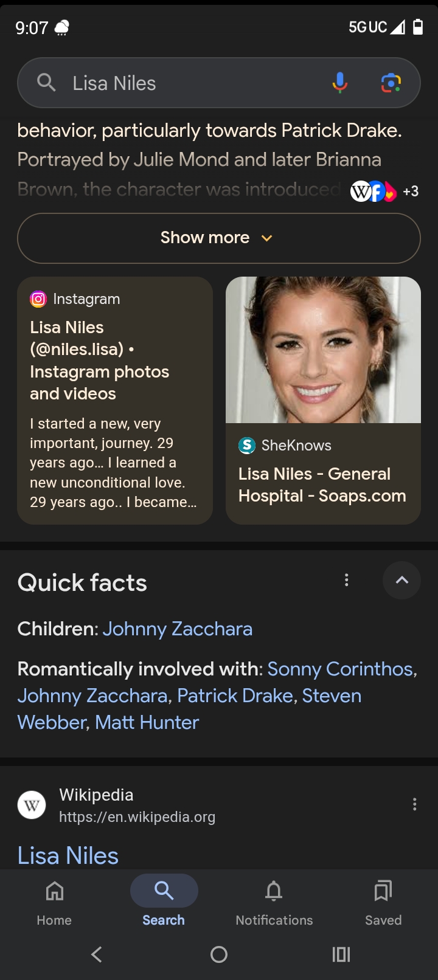Open the Lisa Niles Wikipedia result
438x980 pixels.
pos(68,855)
